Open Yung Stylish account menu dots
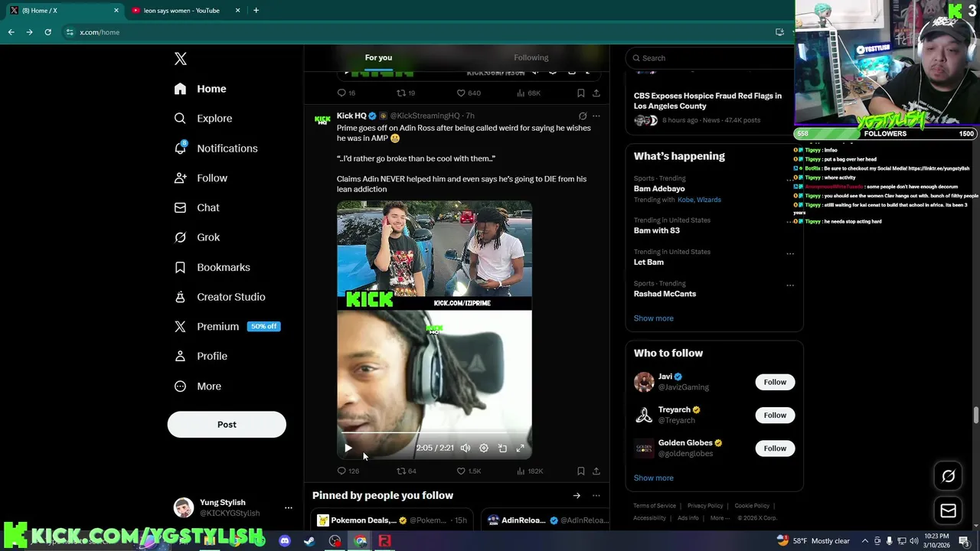The height and width of the screenshot is (551, 980). pos(289,507)
